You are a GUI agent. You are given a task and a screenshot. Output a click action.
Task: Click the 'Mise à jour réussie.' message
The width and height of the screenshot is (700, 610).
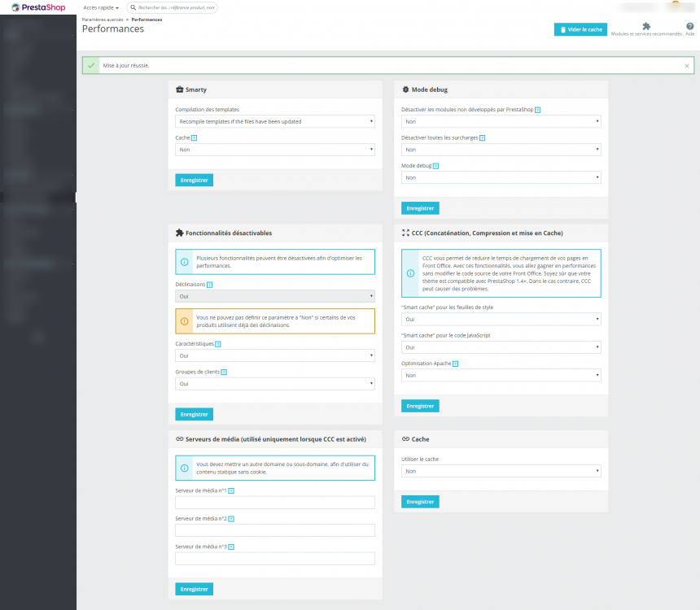tap(126, 66)
